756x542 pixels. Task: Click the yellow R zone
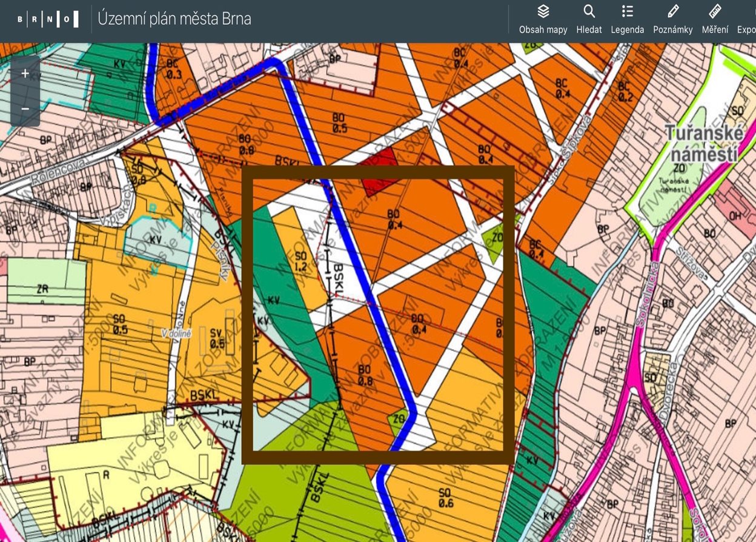pos(107,474)
